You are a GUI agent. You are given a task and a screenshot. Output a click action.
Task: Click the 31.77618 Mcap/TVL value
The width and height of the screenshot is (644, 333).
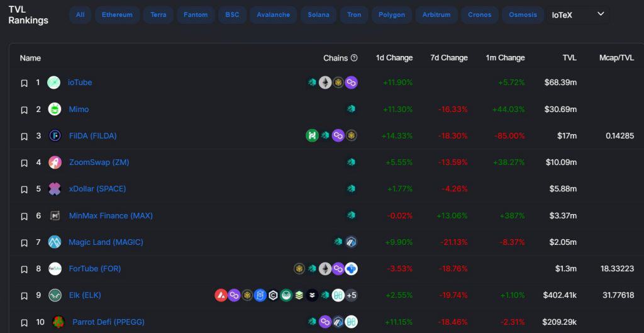[x=617, y=295]
